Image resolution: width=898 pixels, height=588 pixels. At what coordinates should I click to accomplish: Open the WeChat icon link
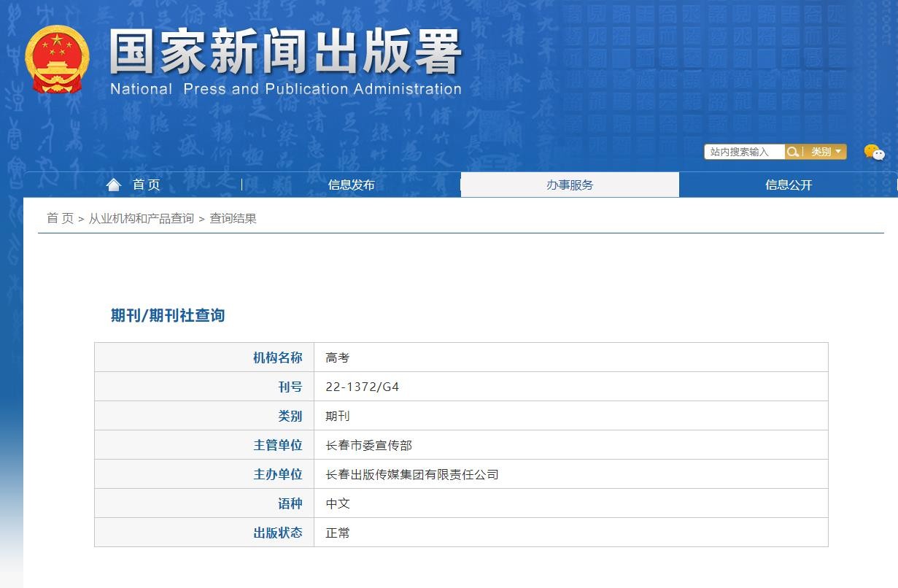(873, 152)
